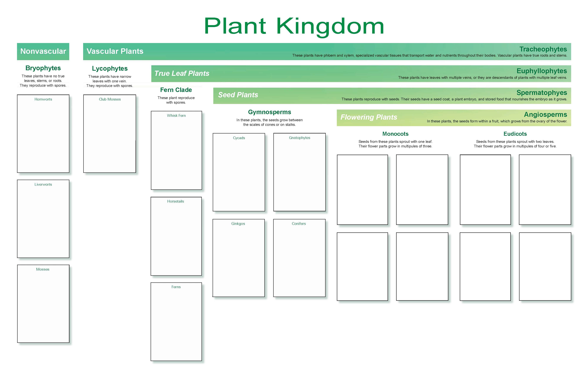
Task: Click the Plant Kingdom title
Action: pos(294,26)
